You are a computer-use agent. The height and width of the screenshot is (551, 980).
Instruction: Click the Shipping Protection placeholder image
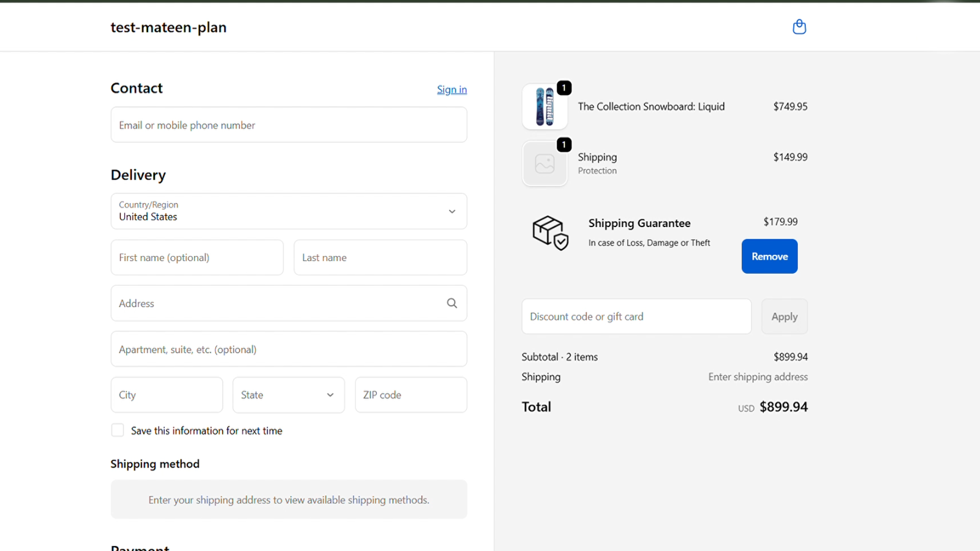coord(545,163)
